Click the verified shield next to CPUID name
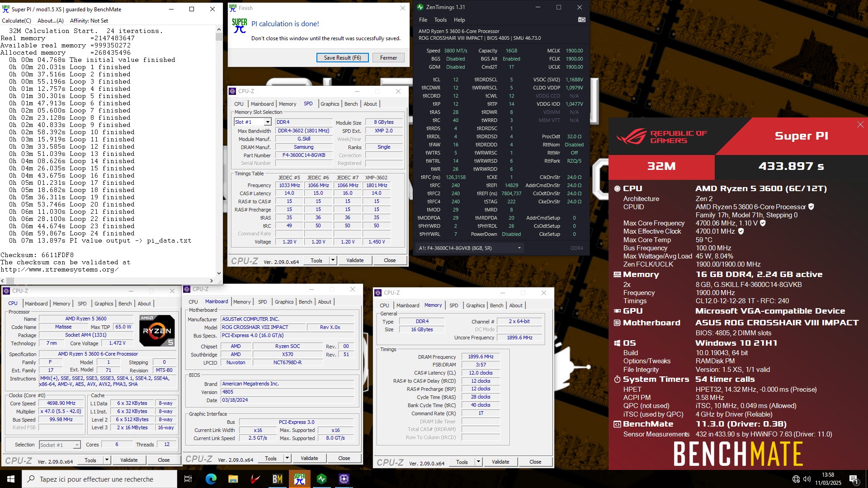This screenshot has height=488, width=868. coord(811,206)
